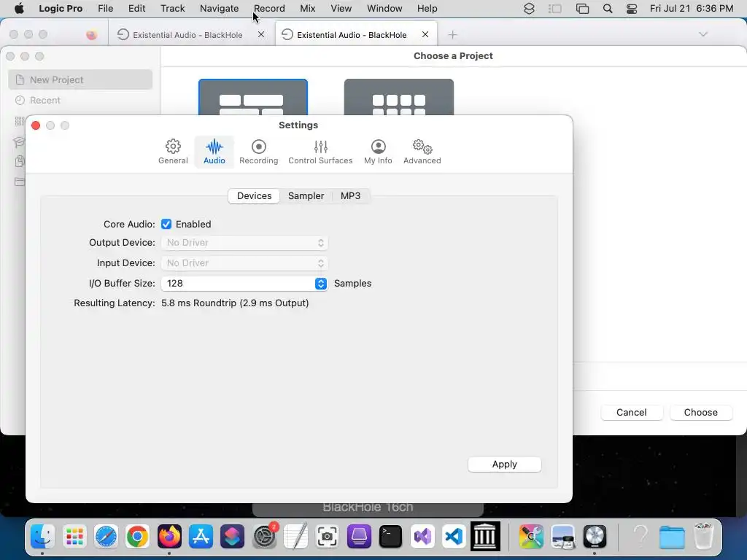Open Spotlight search in menu bar

point(608,9)
